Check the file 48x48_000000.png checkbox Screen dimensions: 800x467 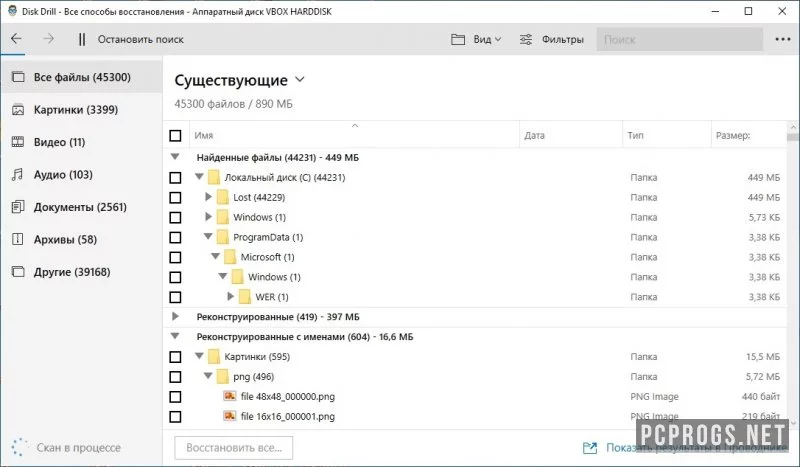175,397
